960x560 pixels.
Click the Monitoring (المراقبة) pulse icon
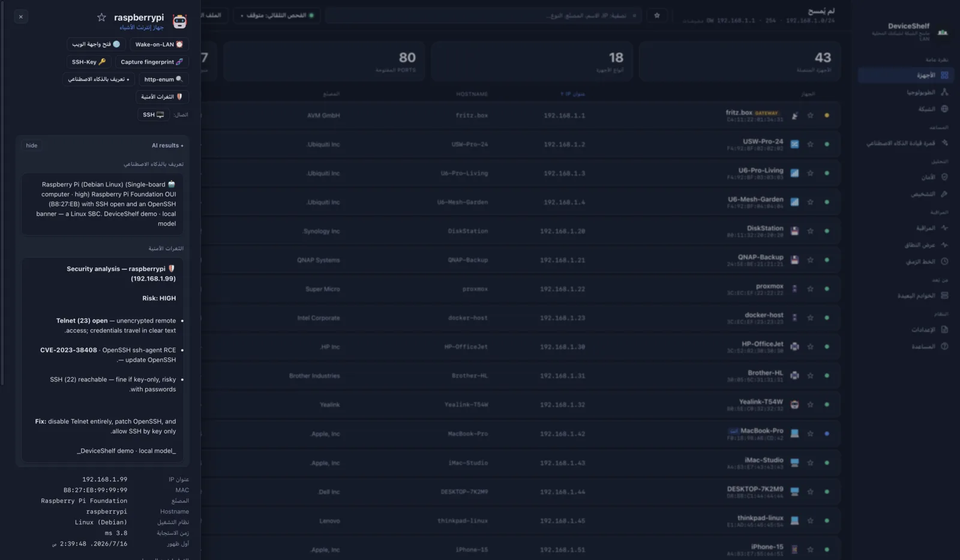pos(944,228)
